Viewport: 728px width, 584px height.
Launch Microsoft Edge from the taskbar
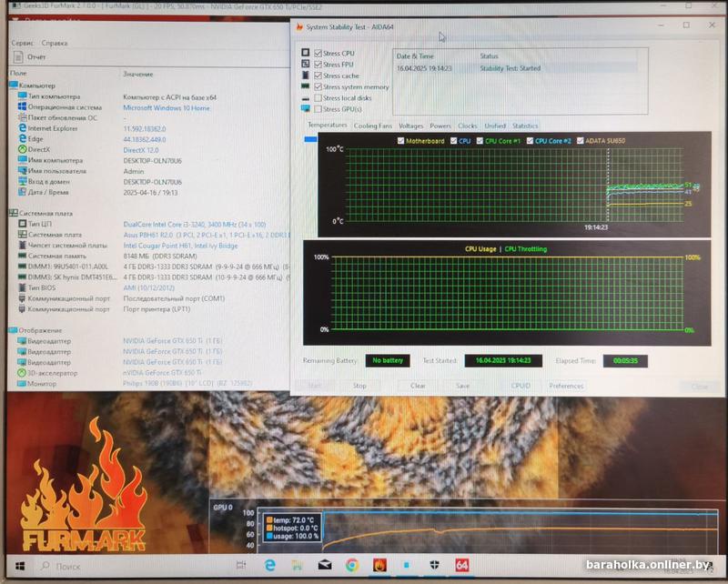tap(269, 565)
